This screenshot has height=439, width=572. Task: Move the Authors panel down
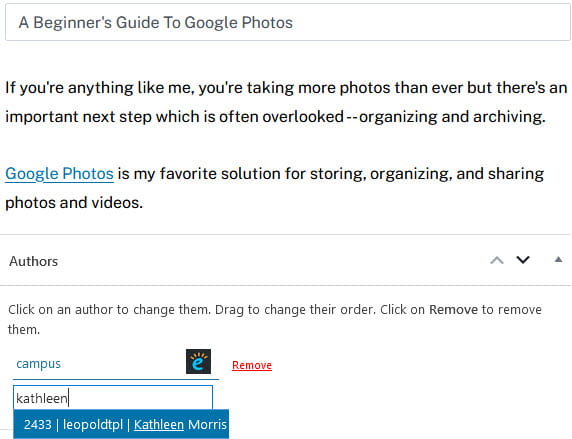523,260
